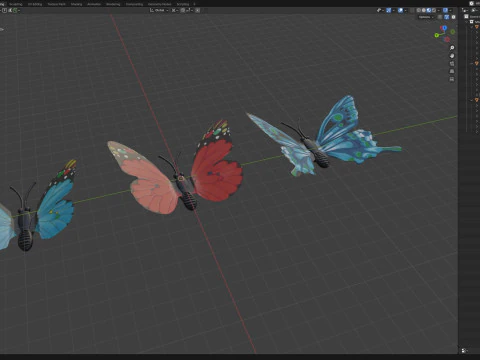Open the Global transform orientation dropdown
This screenshot has width=480, height=360.
[159, 10]
